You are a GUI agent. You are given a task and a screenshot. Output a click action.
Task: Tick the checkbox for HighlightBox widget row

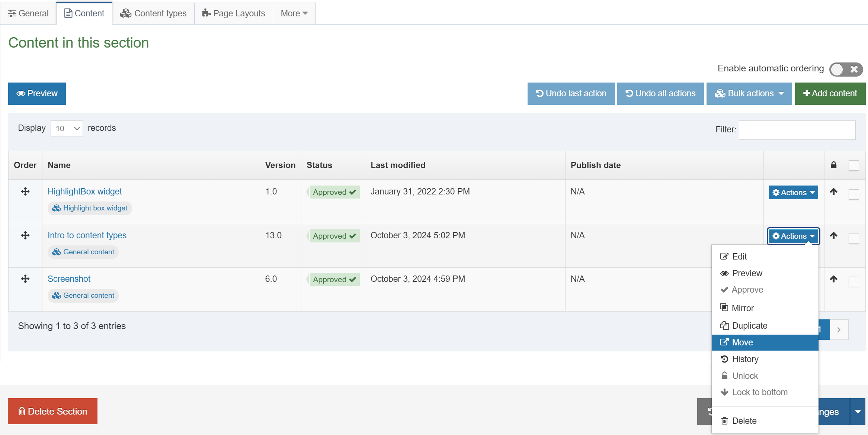coord(853,194)
